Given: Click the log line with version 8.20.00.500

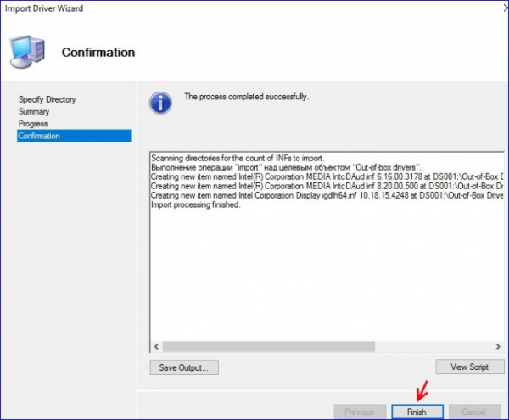Looking at the screenshot, I should (x=327, y=187).
